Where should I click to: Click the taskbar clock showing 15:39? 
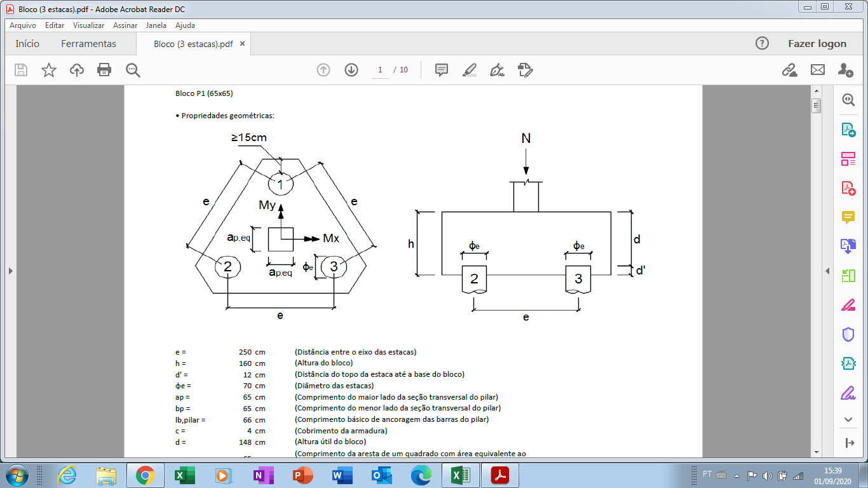coord(832,475)
